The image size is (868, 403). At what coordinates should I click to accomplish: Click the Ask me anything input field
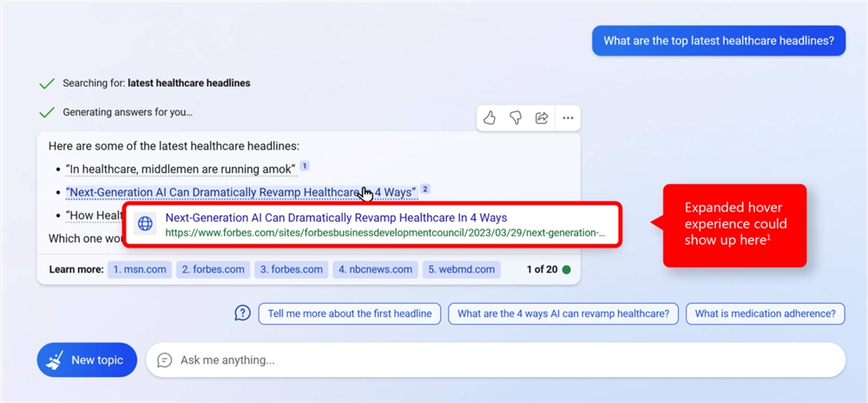pyautogui.click(x=496, y=360)
